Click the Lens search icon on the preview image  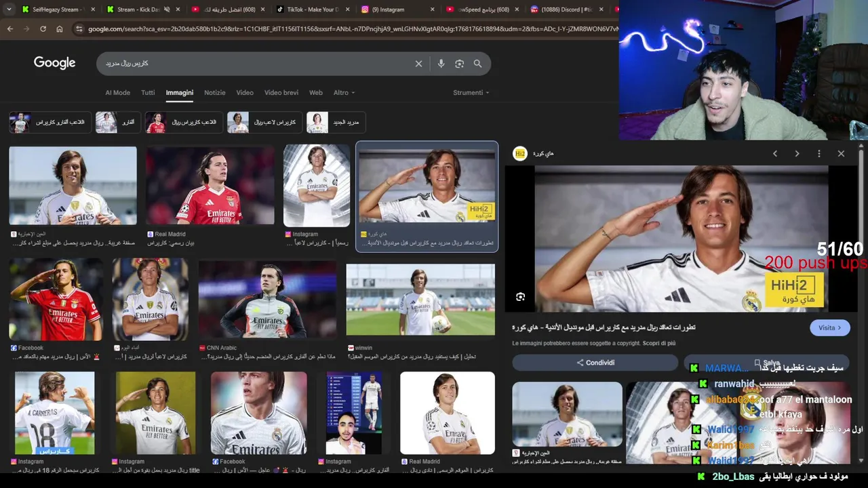point(520,297)
